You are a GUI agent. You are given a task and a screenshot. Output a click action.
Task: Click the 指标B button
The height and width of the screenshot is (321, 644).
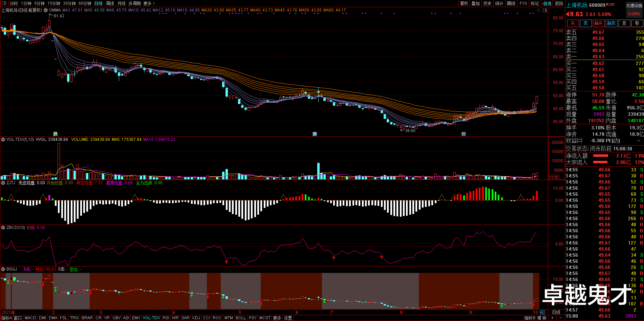click(530, 318)
